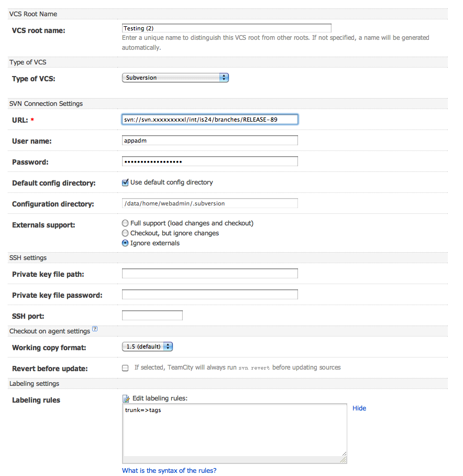Focus the SVN URL input field
This screenshot has height=476, width=463.
(210, 120)
